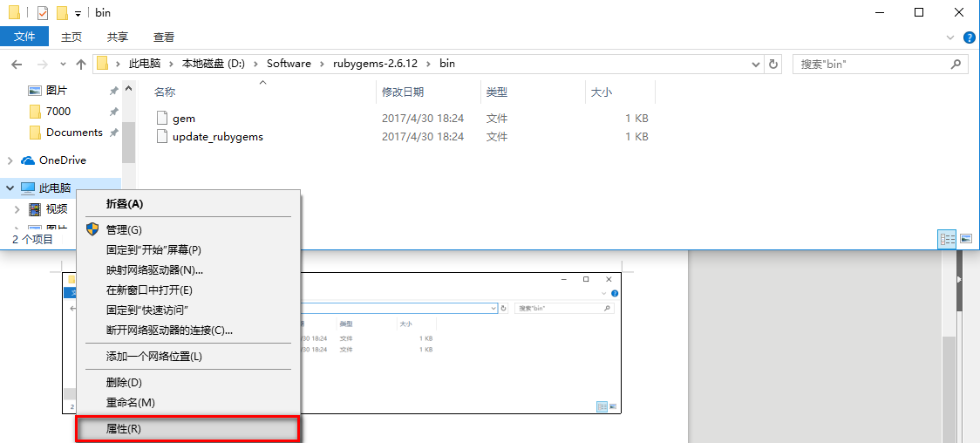Screen dimensions: 980x443
Task: Choose 管理(G) from context menu
Action: 188,229
